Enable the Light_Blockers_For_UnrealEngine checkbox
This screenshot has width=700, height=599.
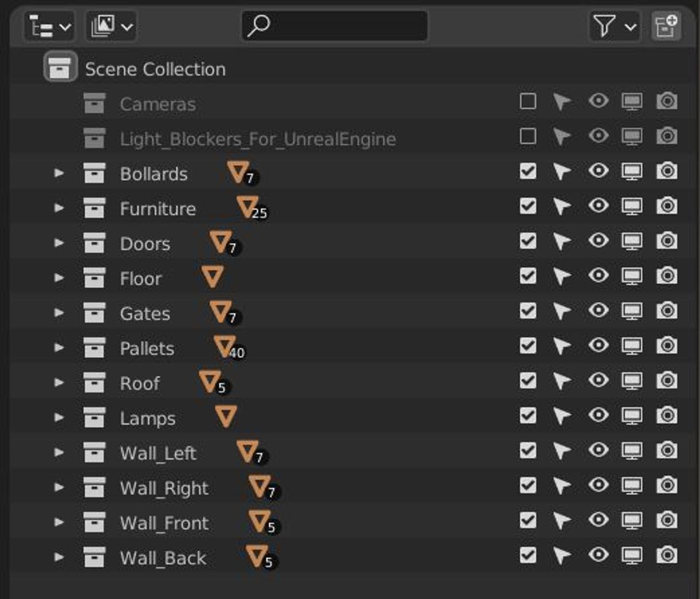[527, 136]
